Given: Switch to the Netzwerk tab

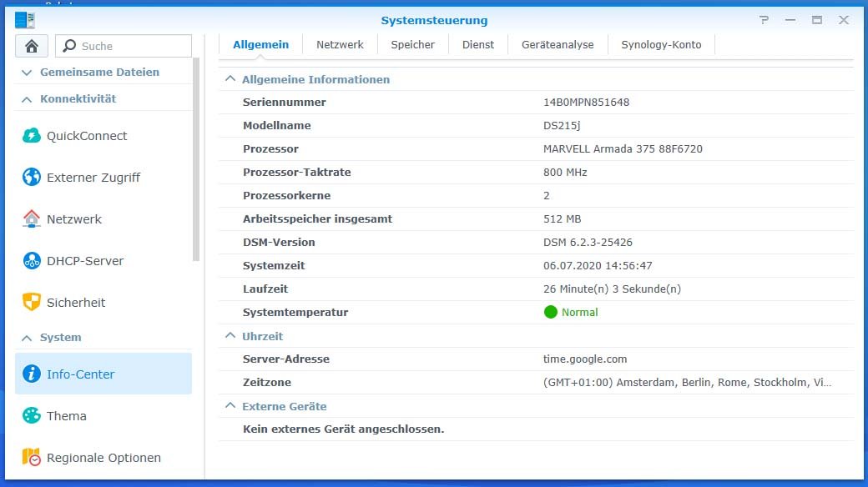Looking at the screenshot, I should point(340,45).
